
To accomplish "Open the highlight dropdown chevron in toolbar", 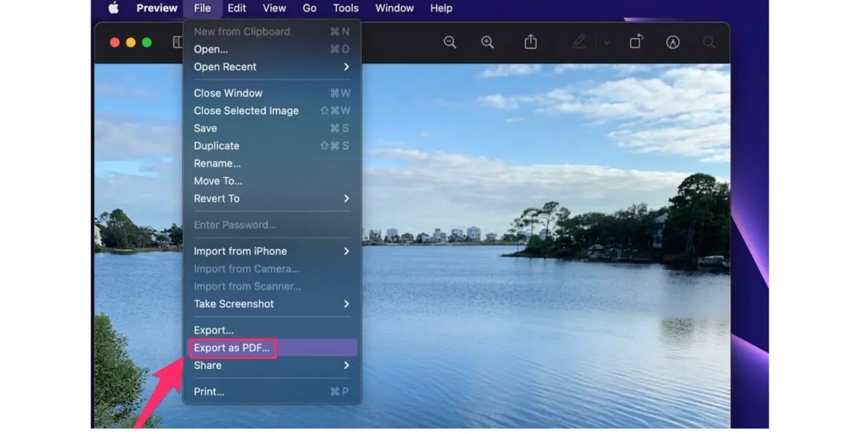I will 607,43.
